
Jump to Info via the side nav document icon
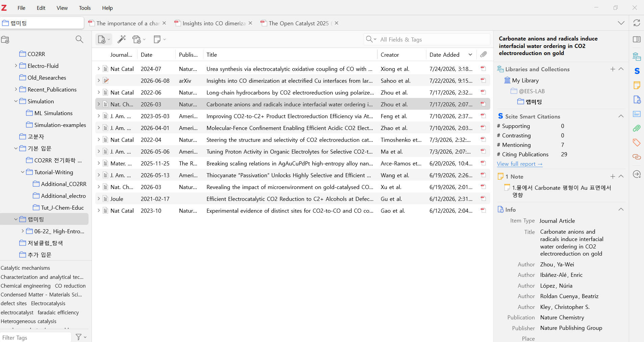637,100
